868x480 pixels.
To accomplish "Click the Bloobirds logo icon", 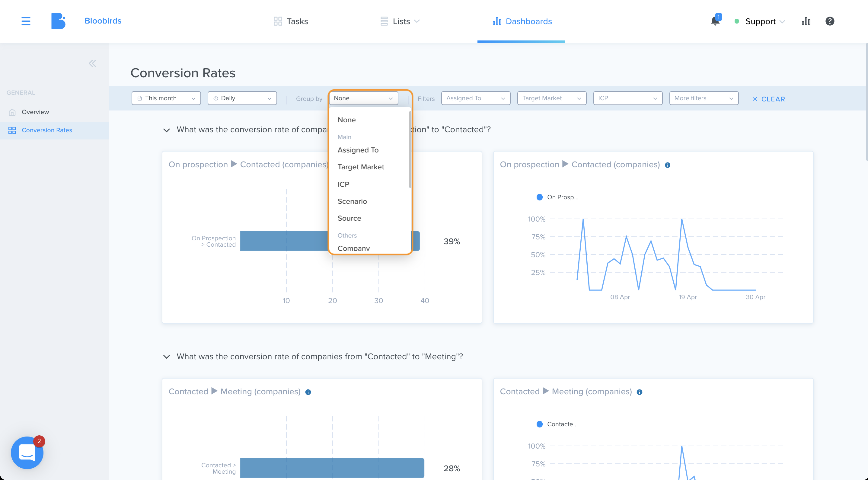I will point(58,21).
